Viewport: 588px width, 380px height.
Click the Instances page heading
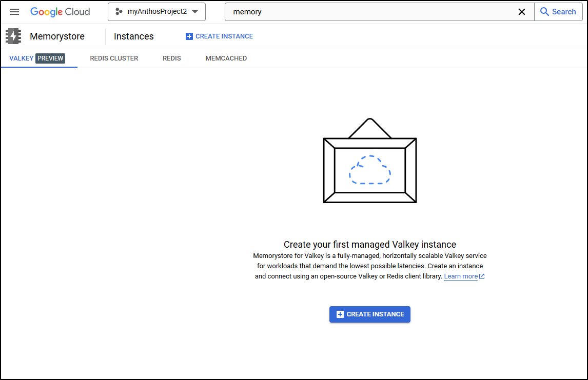(x=134, y=36)
